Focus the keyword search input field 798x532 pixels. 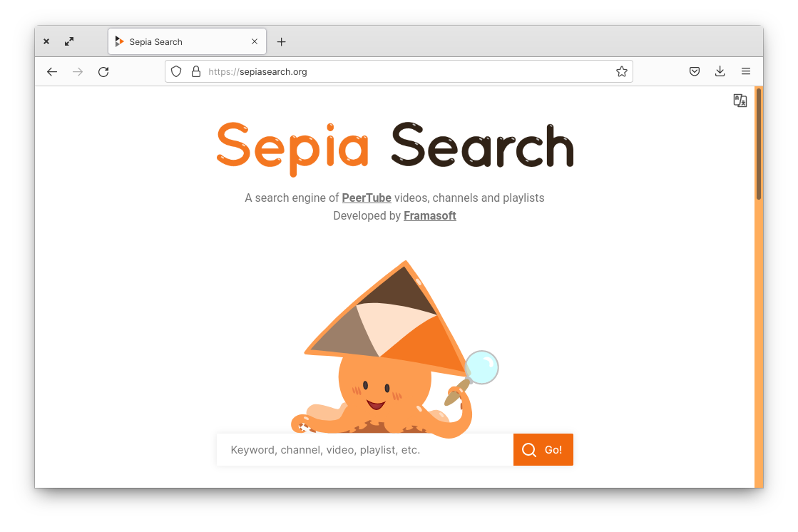point(365,449)
